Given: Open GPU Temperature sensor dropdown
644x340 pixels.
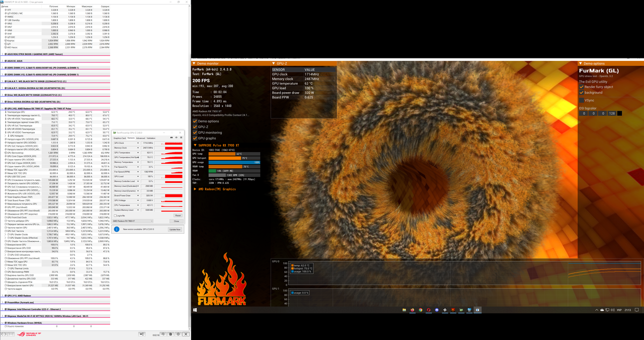Looking at the screenshot, I should (138, 153).
